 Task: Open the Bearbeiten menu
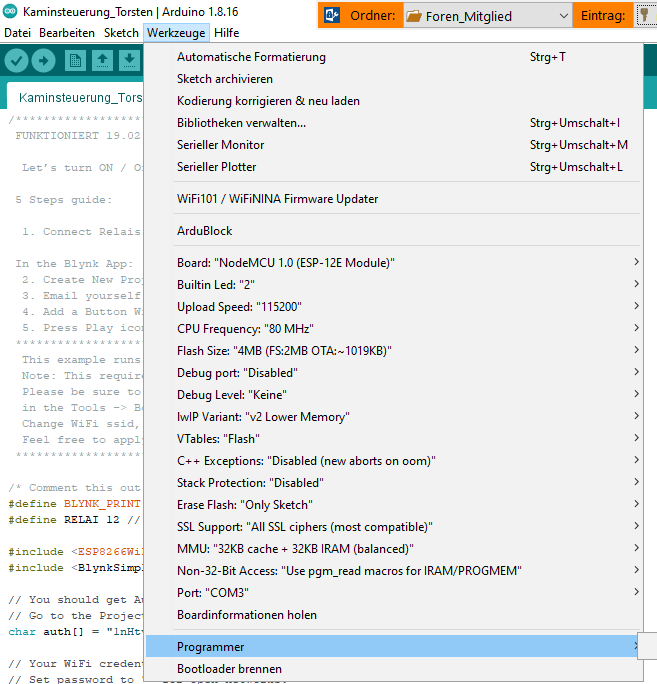(x=67, y=33)
